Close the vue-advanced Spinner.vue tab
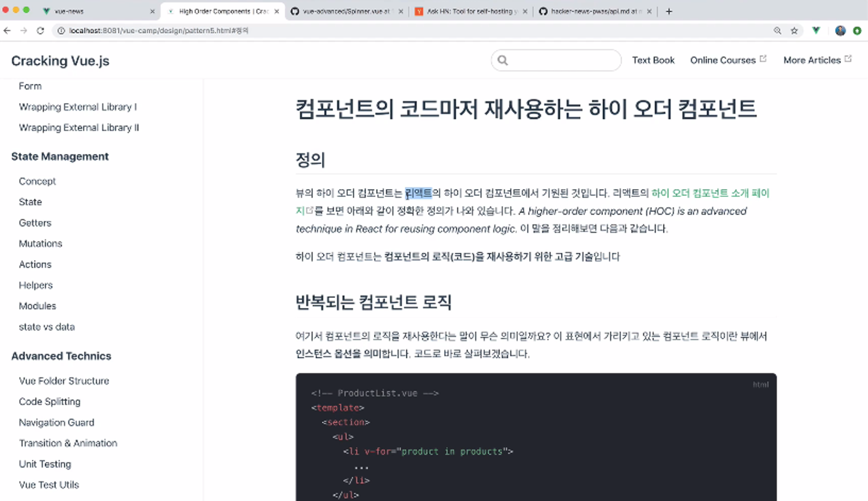Image resolution: width=868 pixels, height=501 pixels. point(400,11)
